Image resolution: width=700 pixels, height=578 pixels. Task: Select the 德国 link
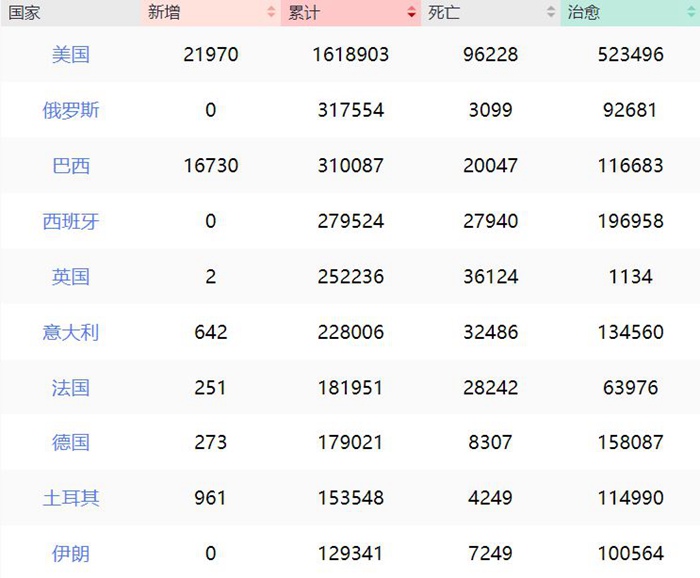[x=71, y=442]
